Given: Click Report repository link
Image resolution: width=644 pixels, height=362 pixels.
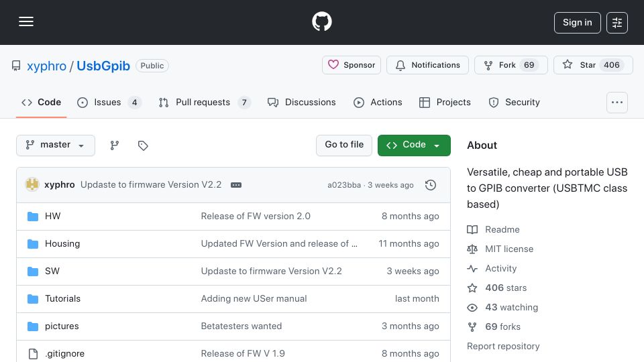Looking at the screenshot, I should [503, 347].
